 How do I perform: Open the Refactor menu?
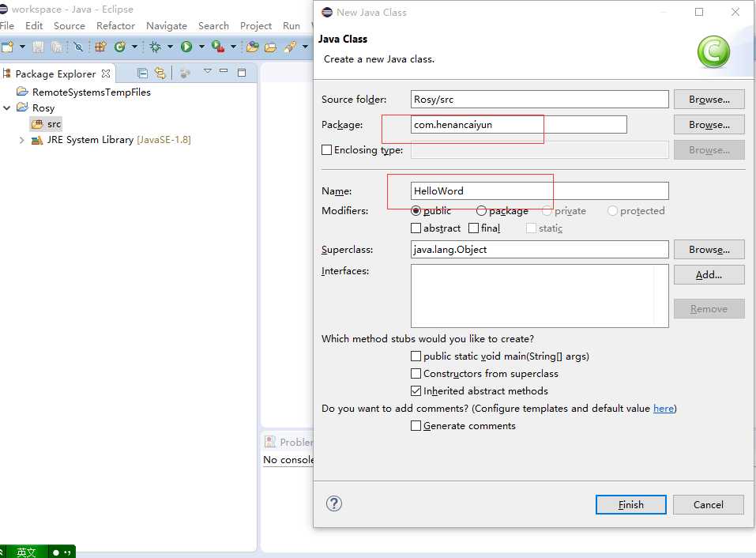point(115,25)
